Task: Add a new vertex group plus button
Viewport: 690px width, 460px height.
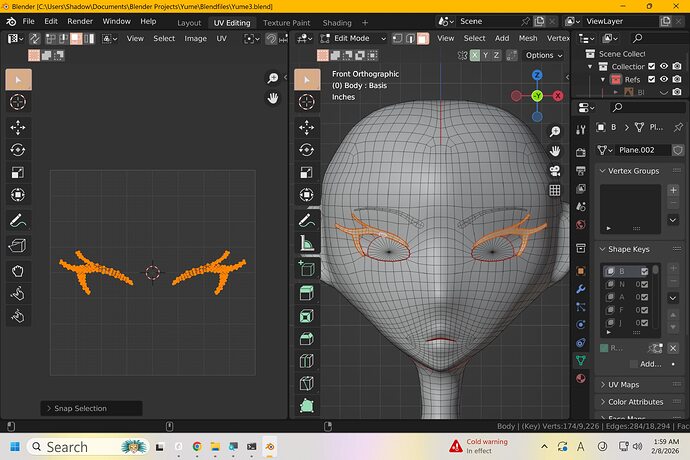Action: [x=673, y=190]
